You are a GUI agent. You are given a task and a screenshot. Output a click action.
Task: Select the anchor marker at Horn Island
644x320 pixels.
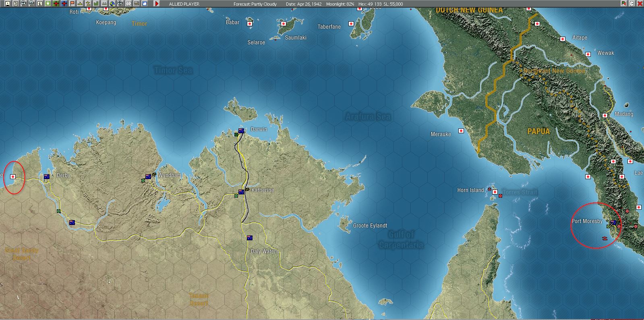point(489,189)
